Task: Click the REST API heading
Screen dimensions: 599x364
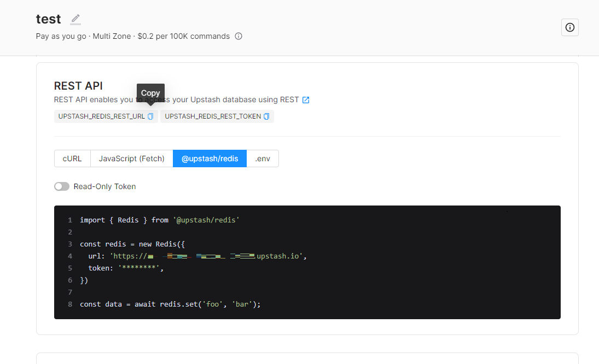Action: pyautogui.click(x=78, y=86)
